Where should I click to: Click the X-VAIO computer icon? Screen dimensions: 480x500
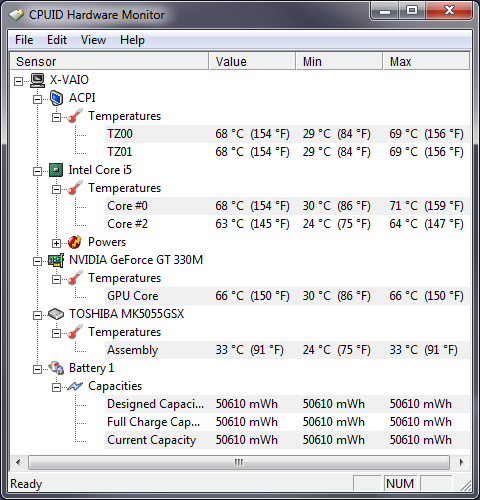[x=37, y=80]
